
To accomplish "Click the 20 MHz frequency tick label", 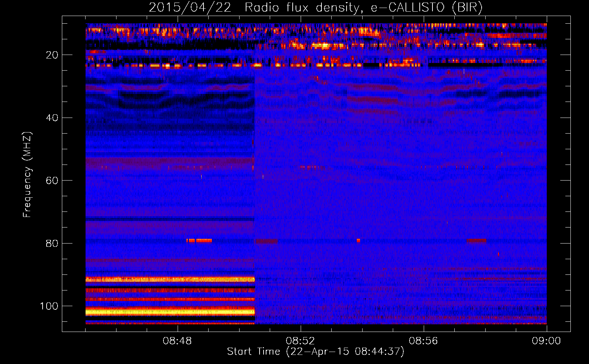I will click(x=52, y=55).
